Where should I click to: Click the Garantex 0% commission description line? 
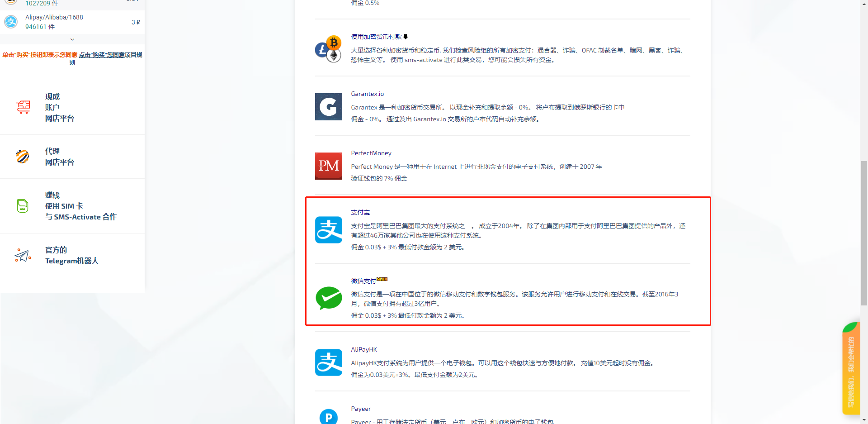(x=445, y=119)
